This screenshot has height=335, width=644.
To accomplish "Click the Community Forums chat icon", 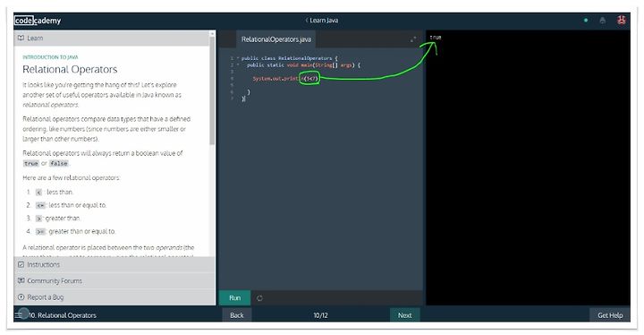I will [x=21, y=280].
